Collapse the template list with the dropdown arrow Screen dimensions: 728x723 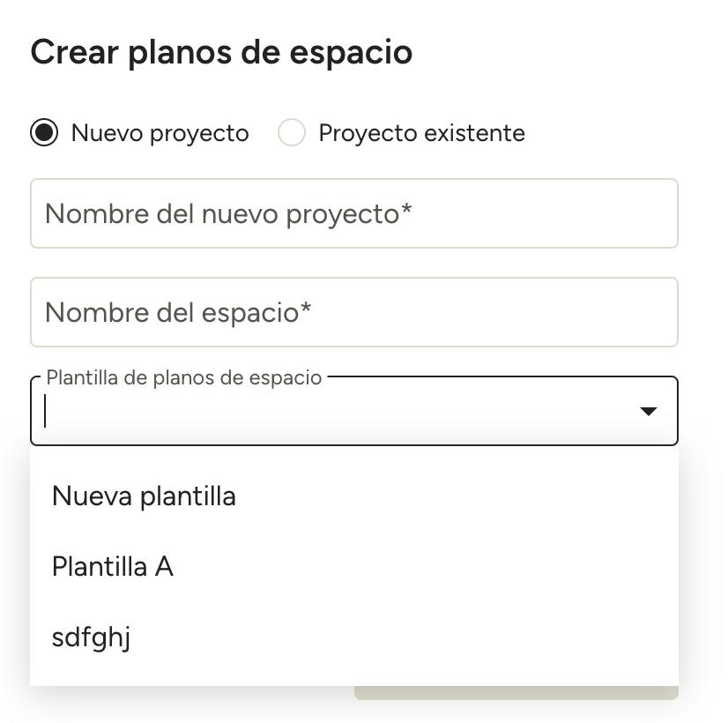(648, 411)
